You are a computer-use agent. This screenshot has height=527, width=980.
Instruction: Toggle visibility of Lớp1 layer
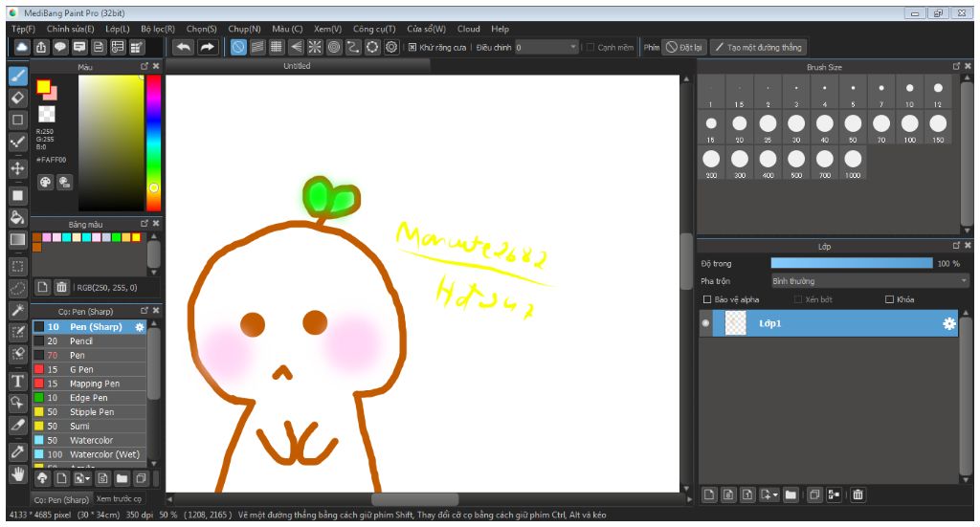(x=705, y=323)
